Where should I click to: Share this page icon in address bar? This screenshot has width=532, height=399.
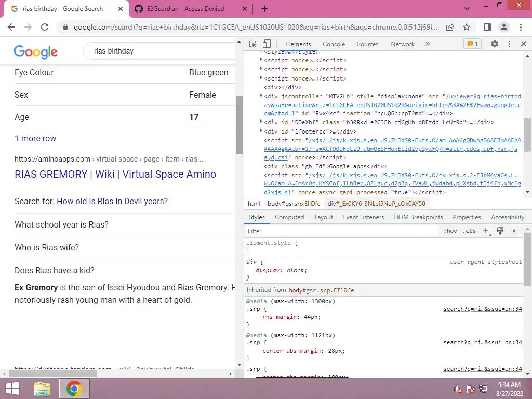tap(450, 27)
